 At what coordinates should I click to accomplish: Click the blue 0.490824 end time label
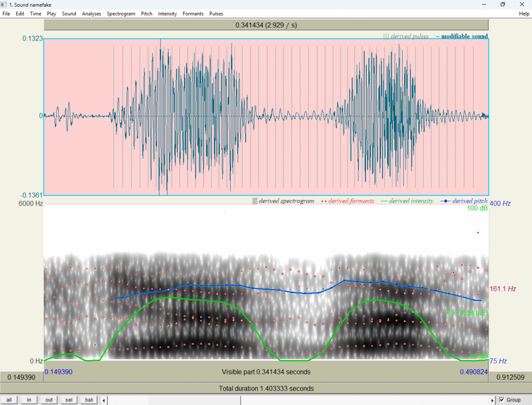coord(474,372)
